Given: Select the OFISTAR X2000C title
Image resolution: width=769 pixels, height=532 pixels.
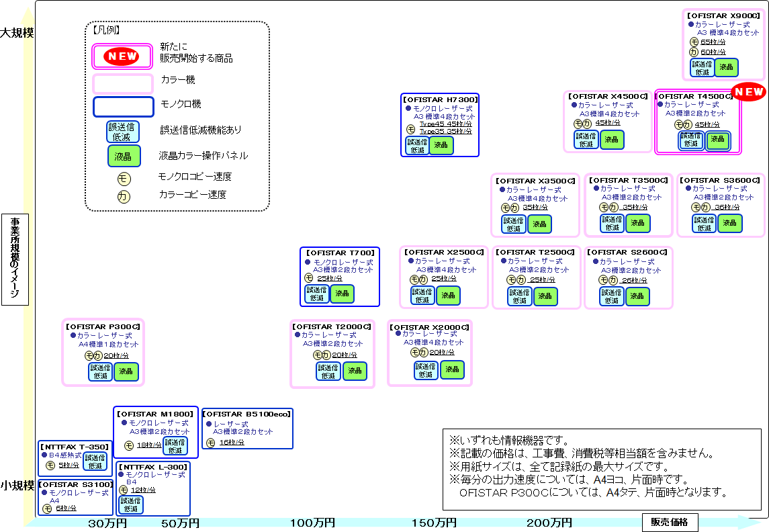Looking at the screenshot, I should tap(430, 327).
